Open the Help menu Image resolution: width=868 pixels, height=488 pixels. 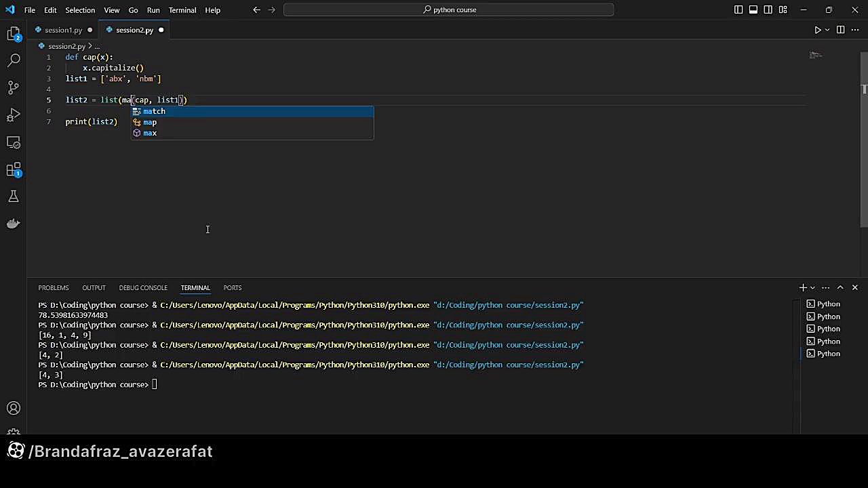[212, 9]
